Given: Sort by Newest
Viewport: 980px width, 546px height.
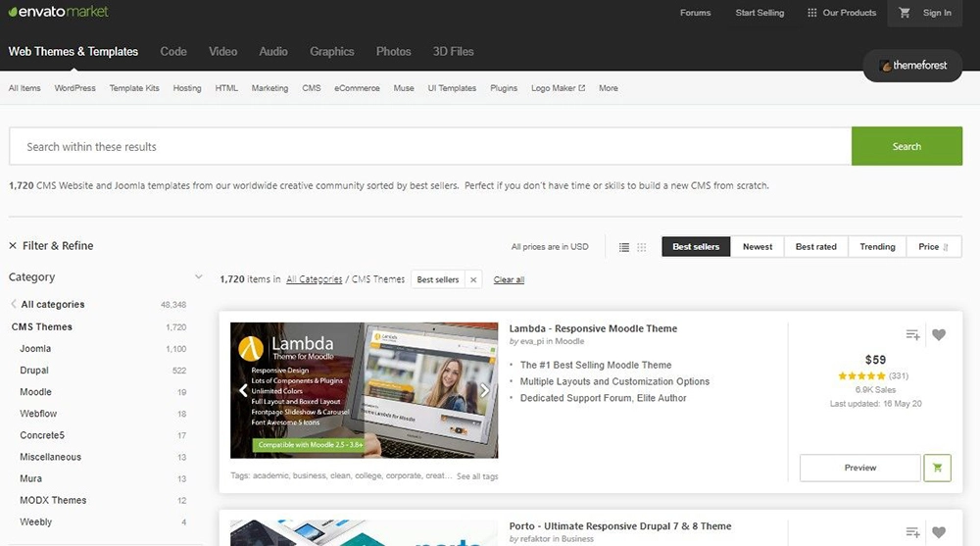Looking at the screenshot, I should tap(758, 247).
